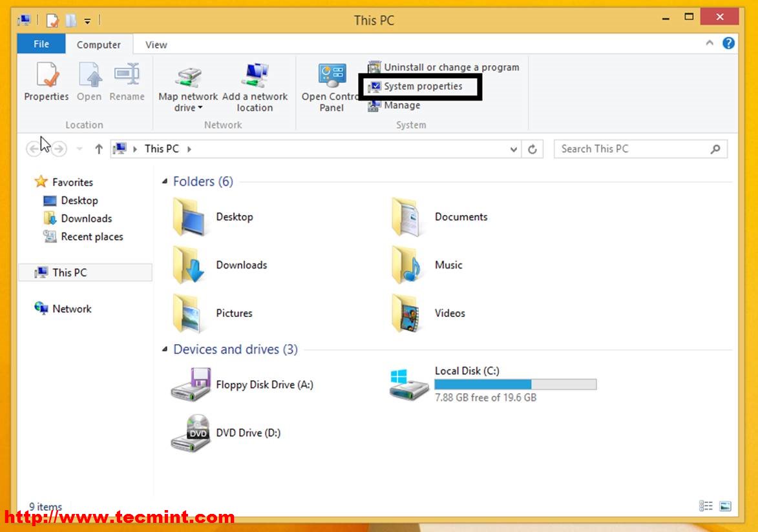Click quick access Properties icon

52,20
